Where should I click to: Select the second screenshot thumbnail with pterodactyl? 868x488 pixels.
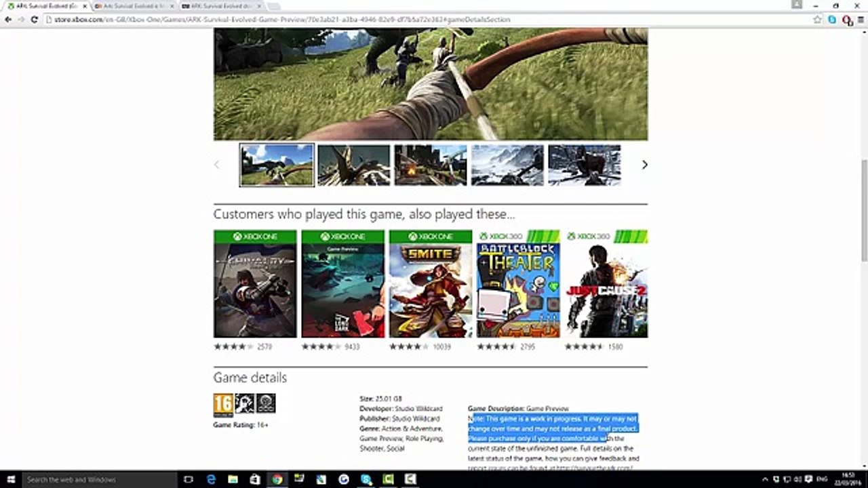click(x=353, y=165)
